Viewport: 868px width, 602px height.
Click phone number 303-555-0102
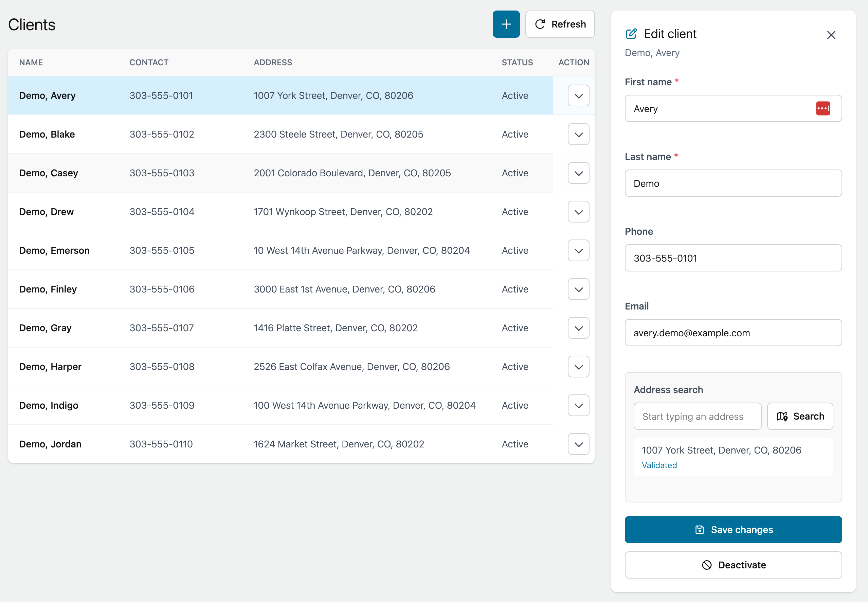(x=162, y=135)
